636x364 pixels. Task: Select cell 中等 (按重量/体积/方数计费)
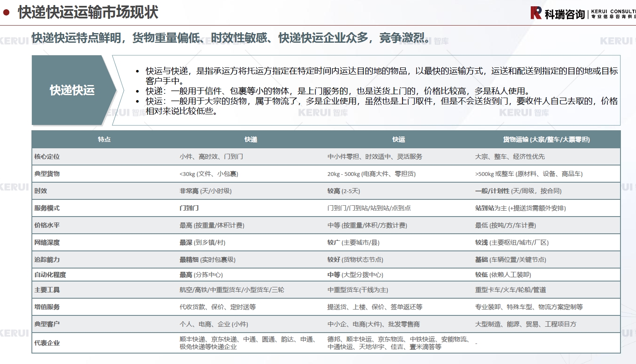(x=367, y=225)
